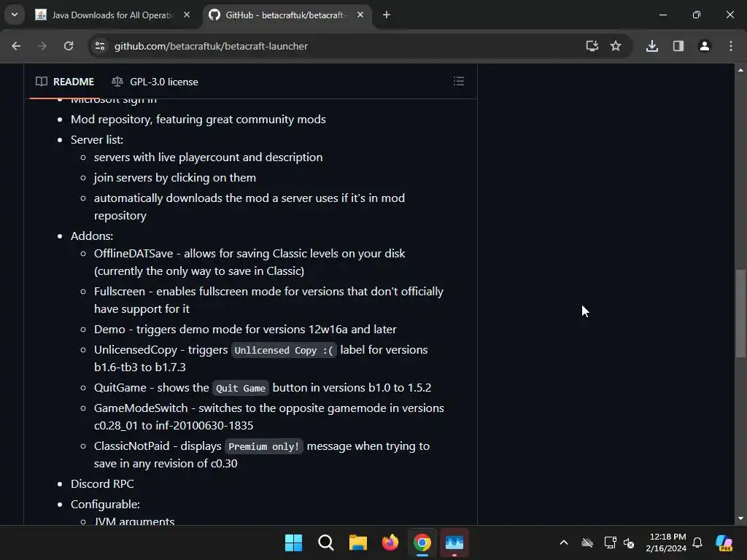Click 'join servers by clicking on them' text
Viewport: 747px width, 560px height.
[x=175, y=178]
